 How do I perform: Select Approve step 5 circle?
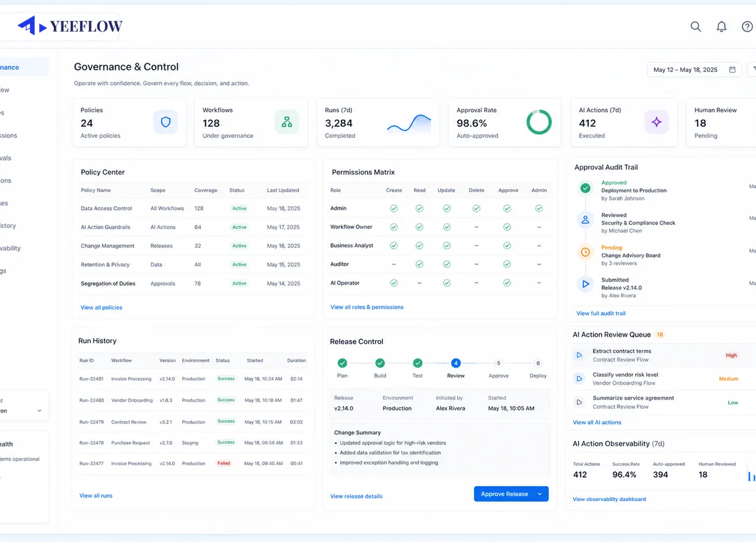tap(499, 363)
